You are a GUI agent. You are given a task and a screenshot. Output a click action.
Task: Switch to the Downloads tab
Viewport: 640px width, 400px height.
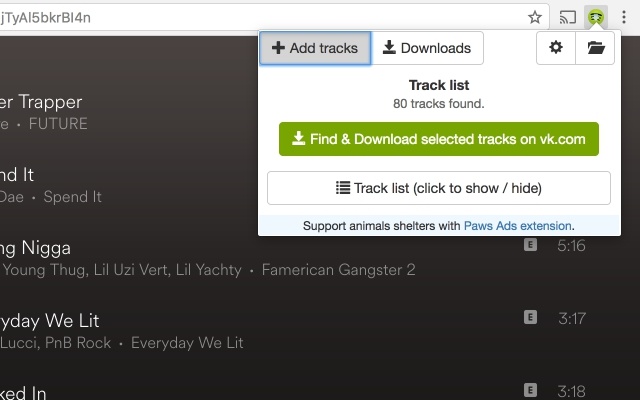[x=427, y=48]
